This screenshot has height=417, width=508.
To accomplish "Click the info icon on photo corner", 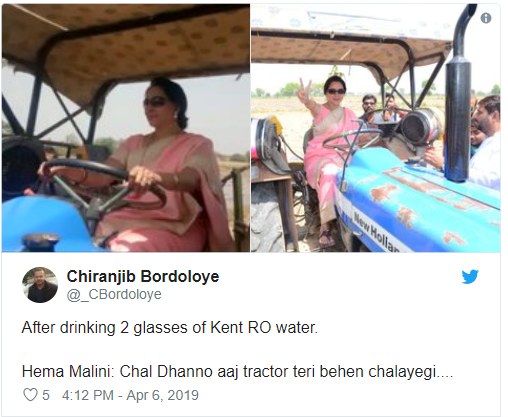I will pos(486,18).
